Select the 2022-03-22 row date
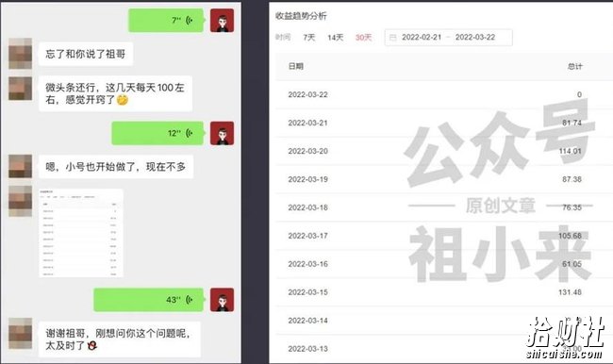This screenshot has height=364, width=613. (307, 94)
